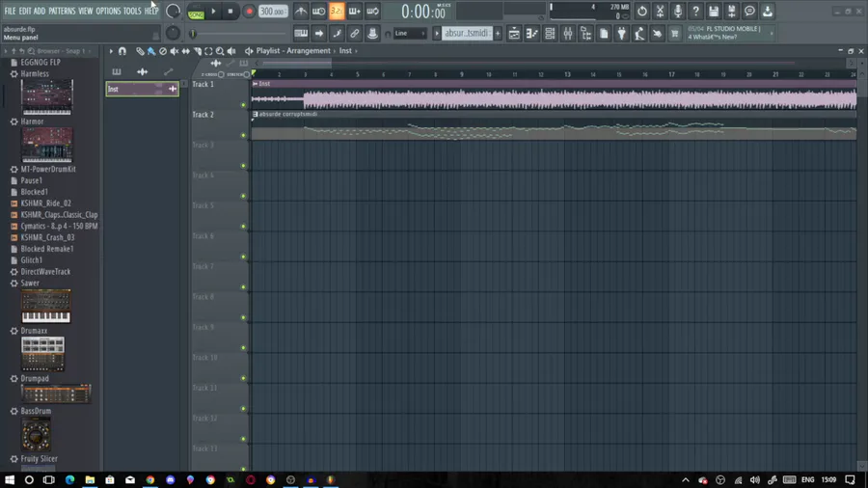868x488 pixels.
Task: Open the Mixer view icon
Action: point(568,33)
